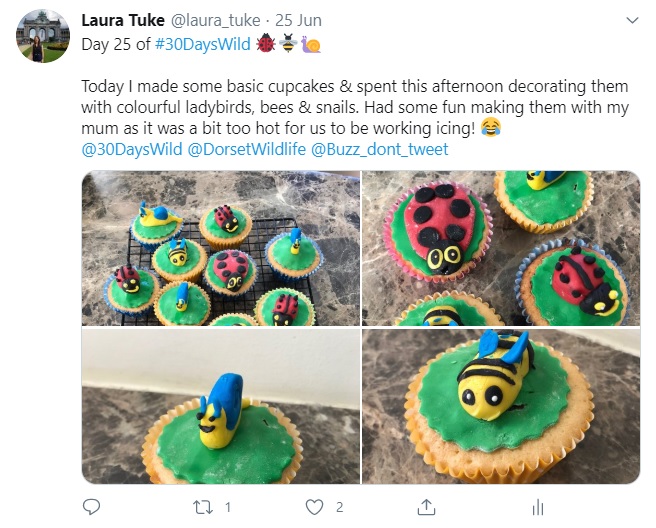View the blue snail cupcake photo
This screenshot has width=656, height=528.
click(219, 407)
